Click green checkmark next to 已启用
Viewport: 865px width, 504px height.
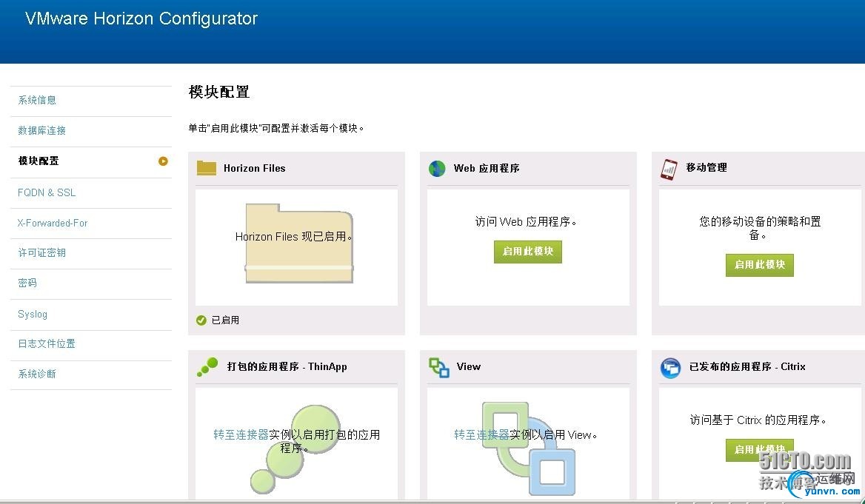pos(201,320)
